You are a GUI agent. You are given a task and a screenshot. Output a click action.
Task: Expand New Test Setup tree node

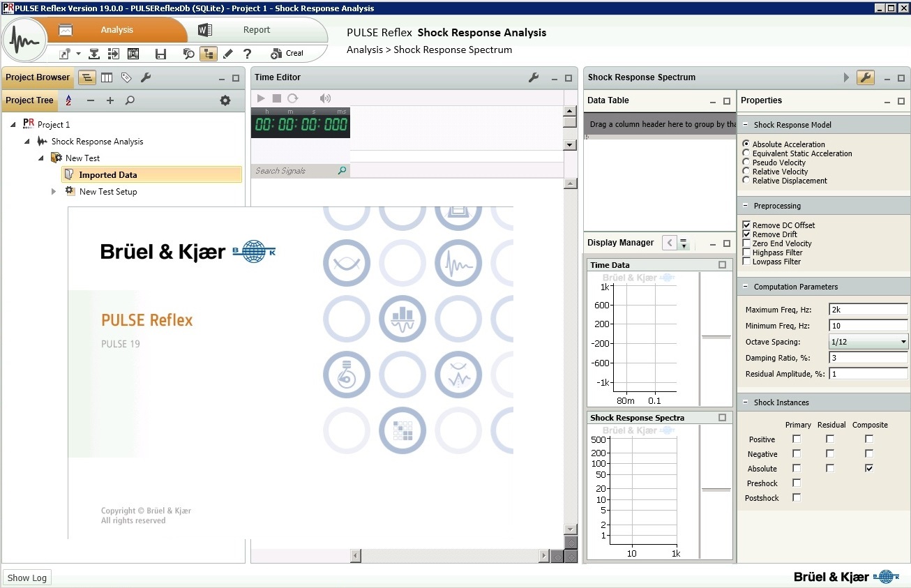pyautogui.click(x=54, y=191)
